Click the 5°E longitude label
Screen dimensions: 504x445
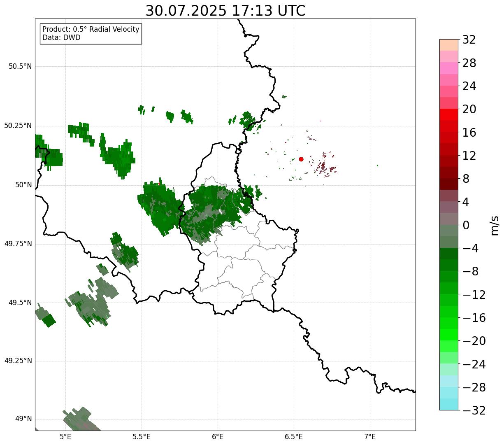[x=65, y=436]
